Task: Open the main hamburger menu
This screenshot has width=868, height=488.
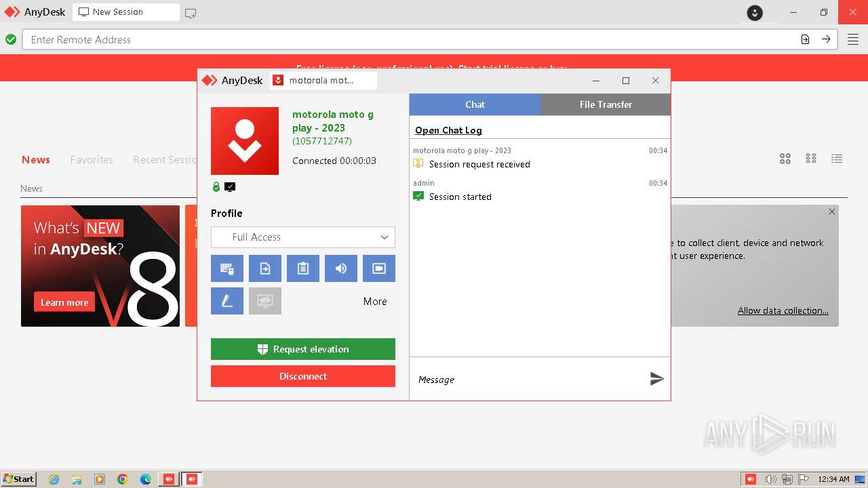Action: [852, 39]
